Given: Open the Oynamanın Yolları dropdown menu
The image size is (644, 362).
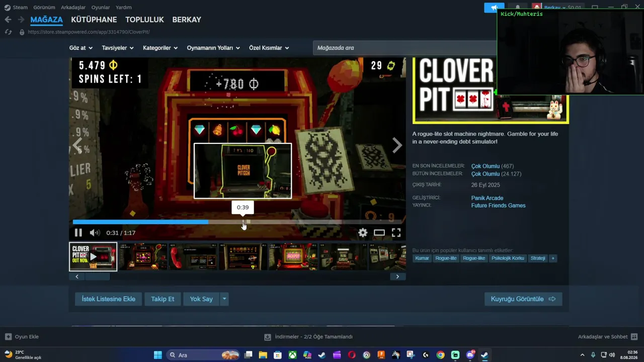Looking at the screenshot, I should (213, 48).
